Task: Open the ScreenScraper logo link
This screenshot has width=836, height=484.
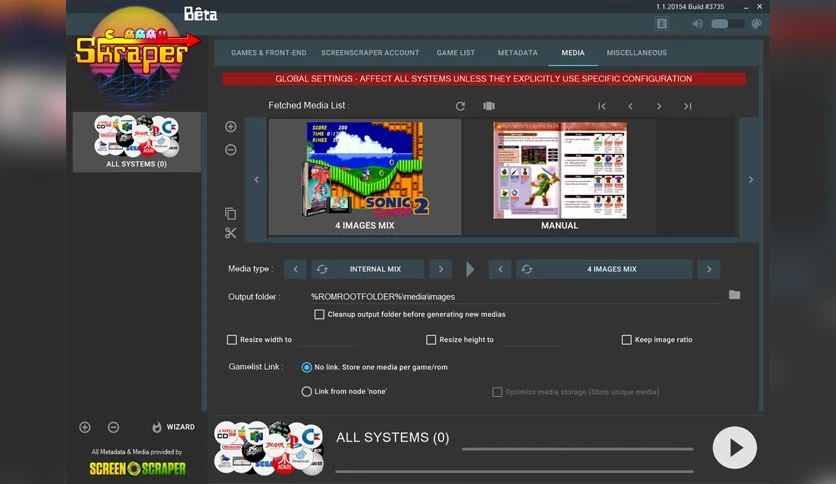Action: (138, 469)
